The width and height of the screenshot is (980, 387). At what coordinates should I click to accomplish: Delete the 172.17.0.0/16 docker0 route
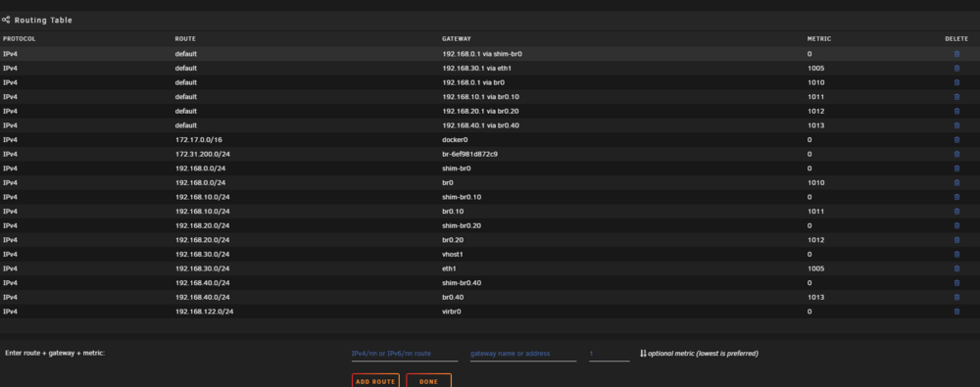[x=956, y=140]
